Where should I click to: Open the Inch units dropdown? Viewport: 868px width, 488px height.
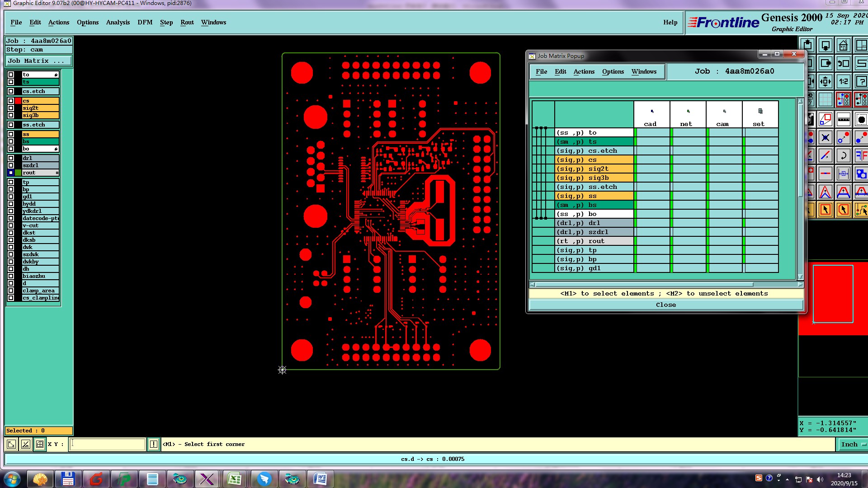point(853,444)
